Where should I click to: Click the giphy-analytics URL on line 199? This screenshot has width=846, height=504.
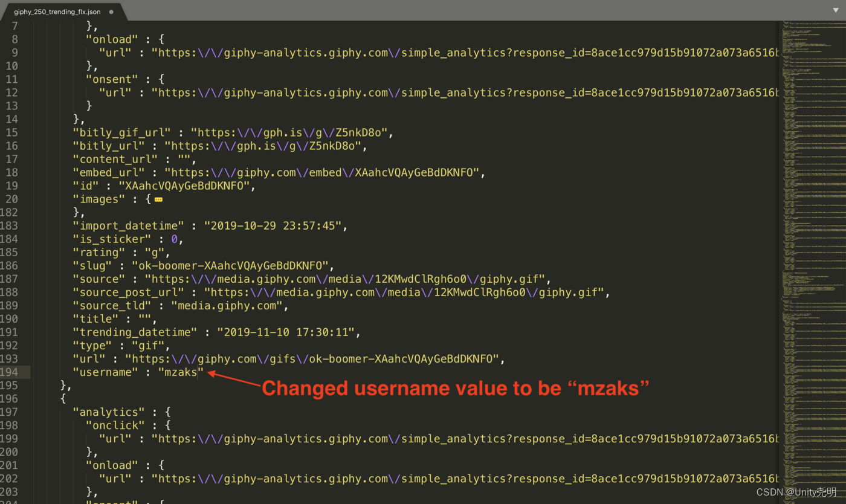pos(465,438)
